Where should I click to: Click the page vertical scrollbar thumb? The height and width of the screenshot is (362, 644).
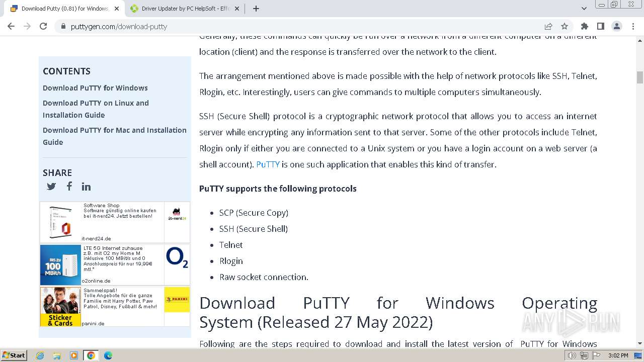click(640, 77)
